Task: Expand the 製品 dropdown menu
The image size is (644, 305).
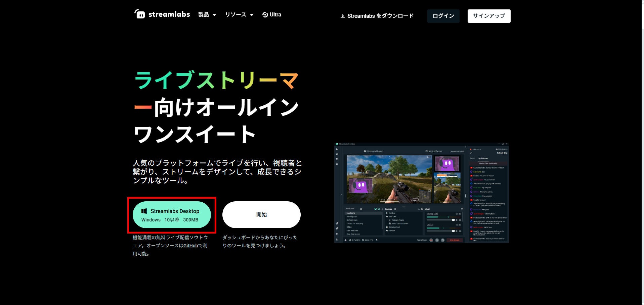Action: 207,14
